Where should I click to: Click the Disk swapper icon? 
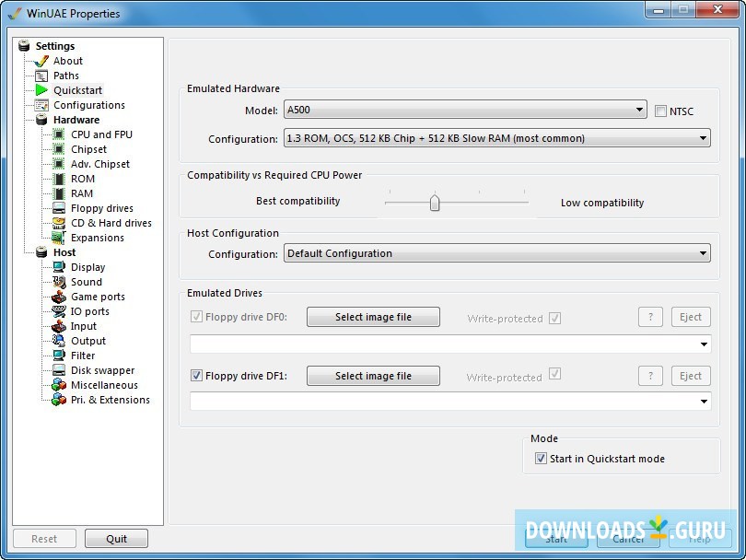pyautogui.click(x=59, y=370)
